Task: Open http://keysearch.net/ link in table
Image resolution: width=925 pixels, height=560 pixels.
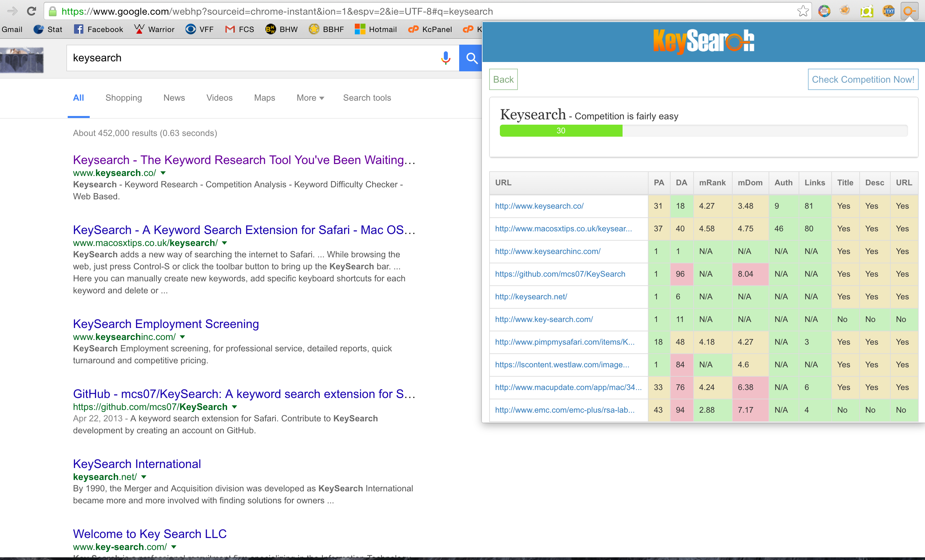Action: click(x=531, y=297)
